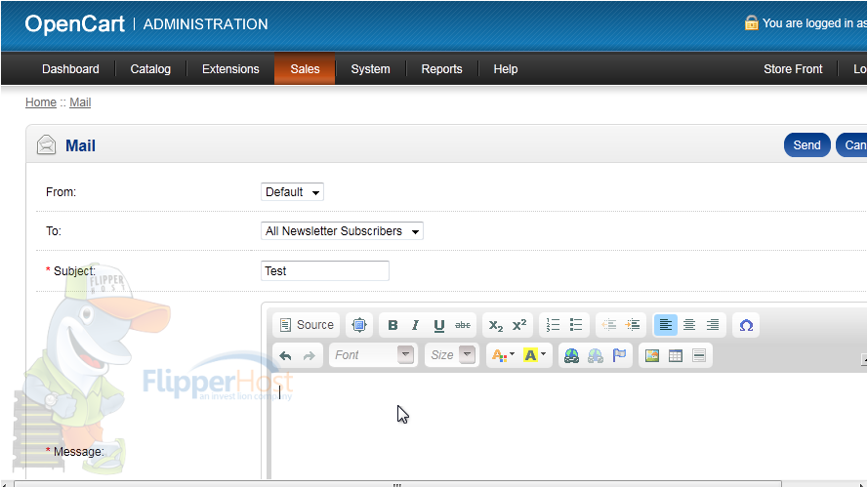Insert special character omega icon
Viewport: 868px width, 488px height.
click(x=746, y=325)
